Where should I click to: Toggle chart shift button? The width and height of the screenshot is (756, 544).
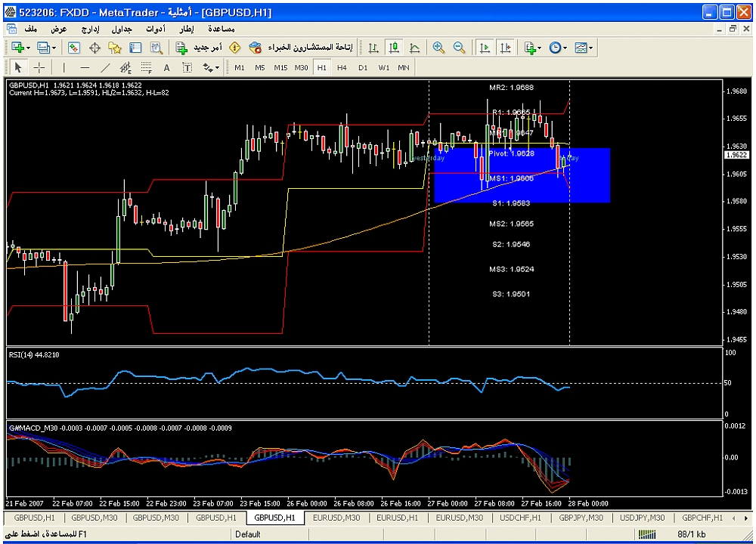coord(505,48)
